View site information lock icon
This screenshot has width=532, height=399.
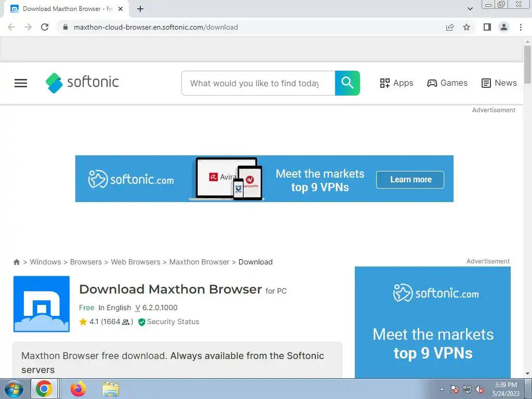[66, 27]
